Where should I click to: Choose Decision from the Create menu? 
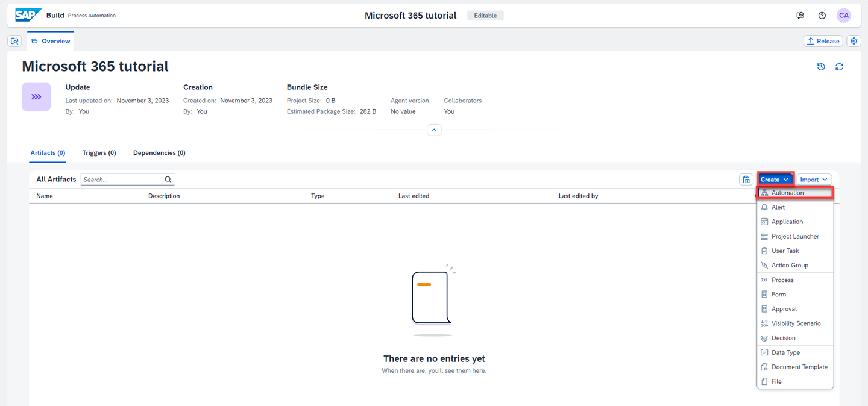coord(795,338)
